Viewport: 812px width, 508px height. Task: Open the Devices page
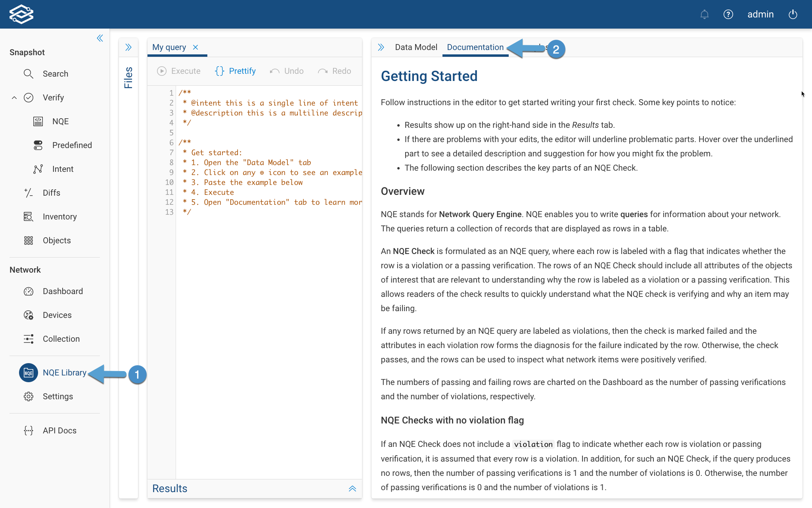[x=58, y=315]
